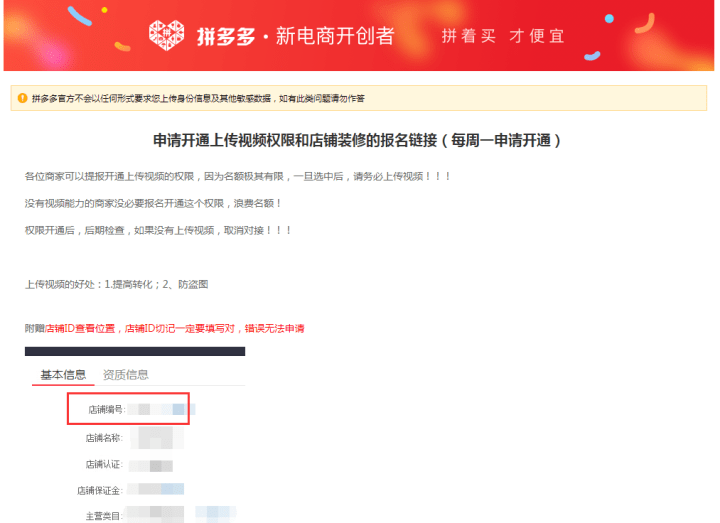Click the Pinduoduo heart logo
Screen dimensions: 720x523
pyautogui.click(x=166, y=35)
